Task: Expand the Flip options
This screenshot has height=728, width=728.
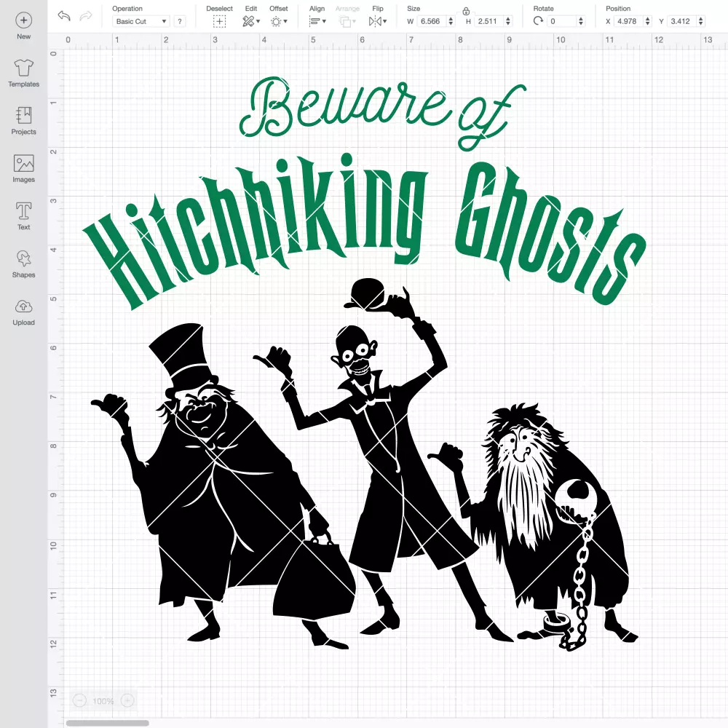Action: coord(378,21)
